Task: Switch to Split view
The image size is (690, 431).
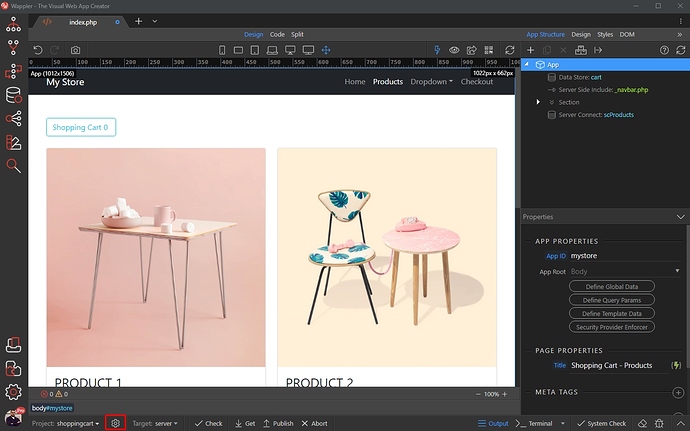Action: click(297, 34)
